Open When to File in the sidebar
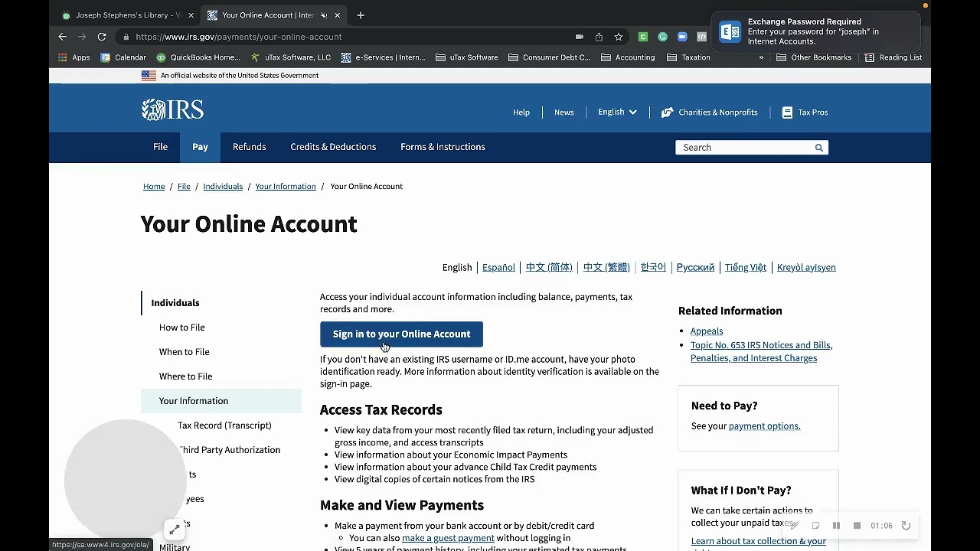This screenshot has height=551, width=980. 185,352
